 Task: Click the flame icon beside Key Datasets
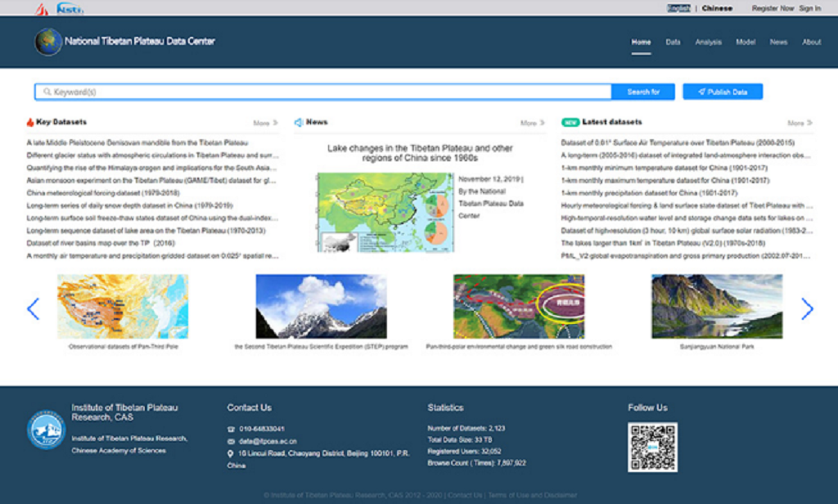(x=30, y=123)
